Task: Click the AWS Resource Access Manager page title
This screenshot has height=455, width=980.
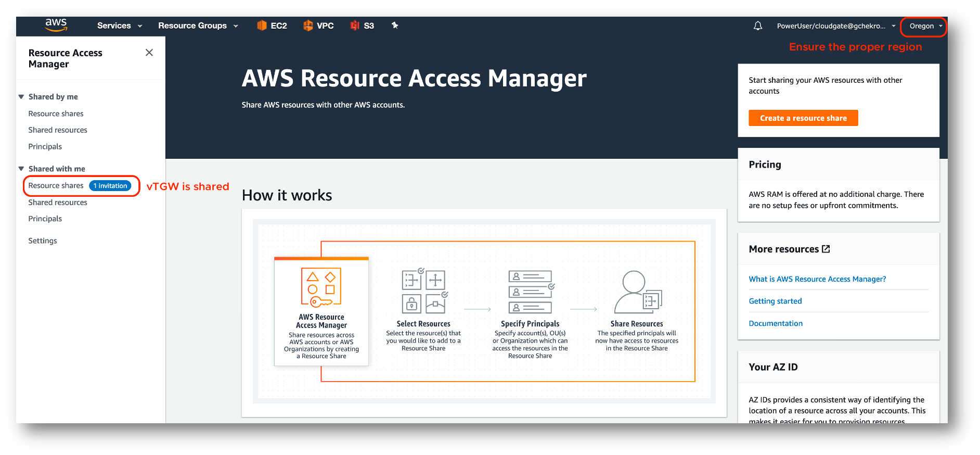Action: point(414,79)
